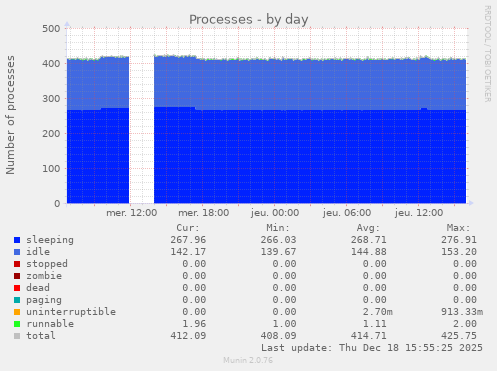
Task: Click the "Number of processes" axis label
Action: click(10, 115)
